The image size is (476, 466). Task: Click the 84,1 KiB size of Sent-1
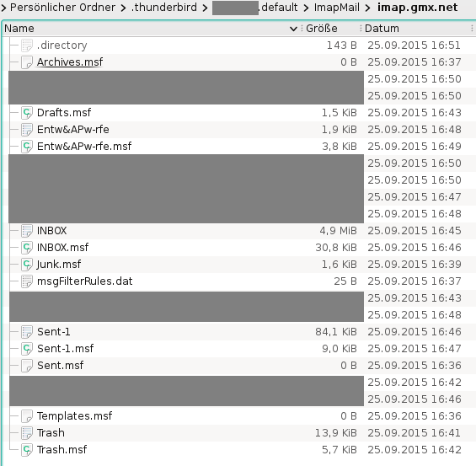336,332
